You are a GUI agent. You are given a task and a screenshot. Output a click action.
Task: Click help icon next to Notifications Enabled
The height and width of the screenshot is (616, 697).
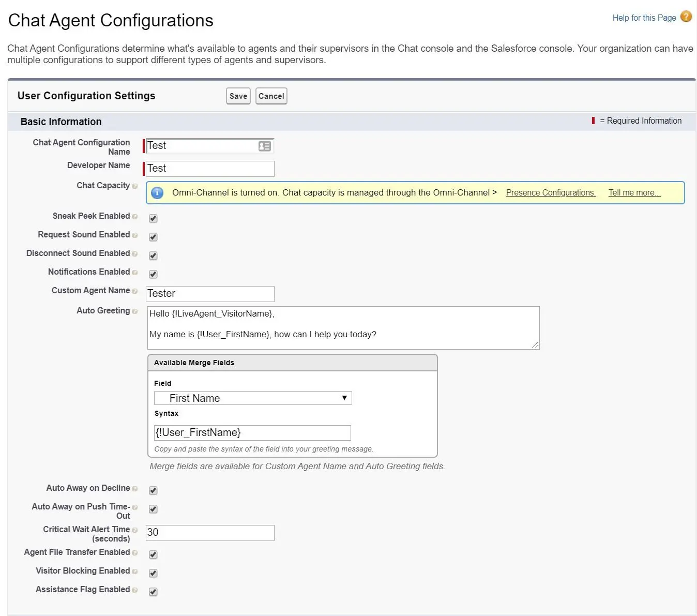click(135, 273)
